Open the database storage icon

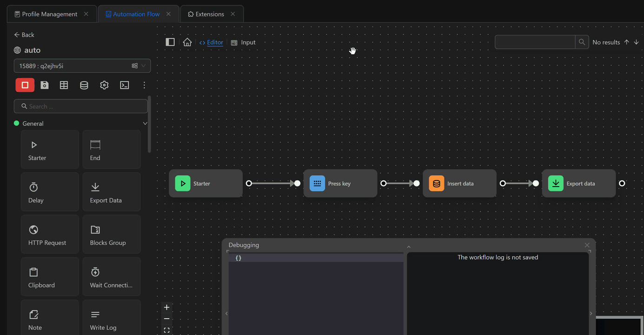[84, 85]
